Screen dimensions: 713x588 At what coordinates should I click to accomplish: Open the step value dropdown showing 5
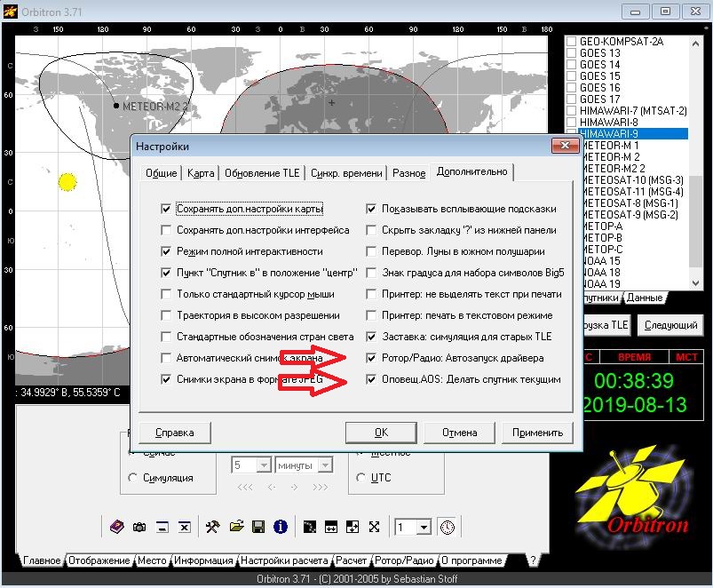264,465
